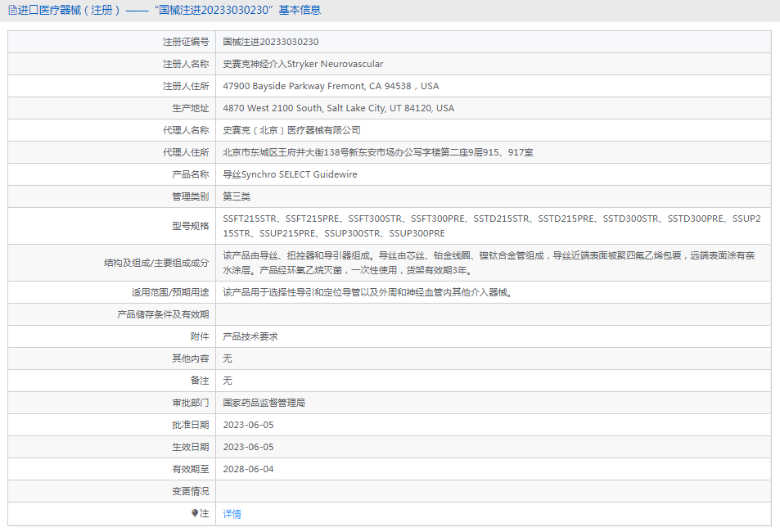This screenshot has height=532, width=780.
Task: Click the 审批部门 label
Action: click(x=191, y=403)
